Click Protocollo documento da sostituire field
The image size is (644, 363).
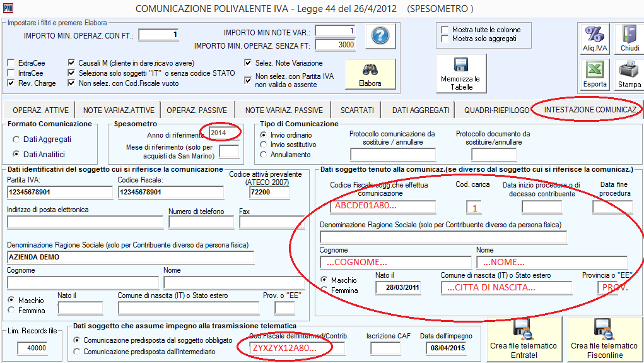[494, 155]
